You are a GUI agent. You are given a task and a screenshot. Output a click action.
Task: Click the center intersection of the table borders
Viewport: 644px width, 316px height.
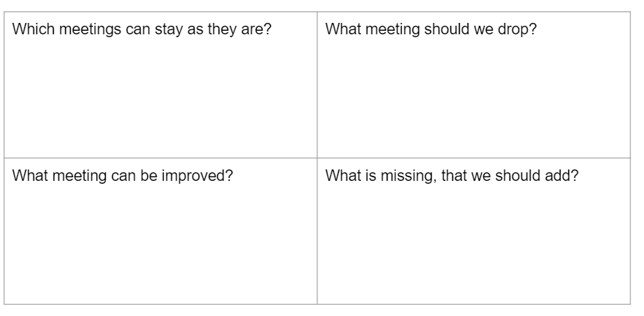(x=317, y=158)
